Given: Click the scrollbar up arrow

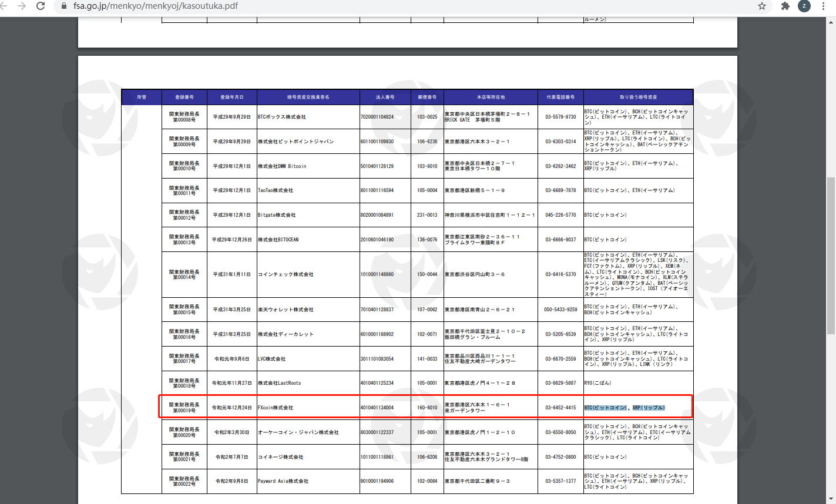Looking at the screenshot, I should 831,22.
